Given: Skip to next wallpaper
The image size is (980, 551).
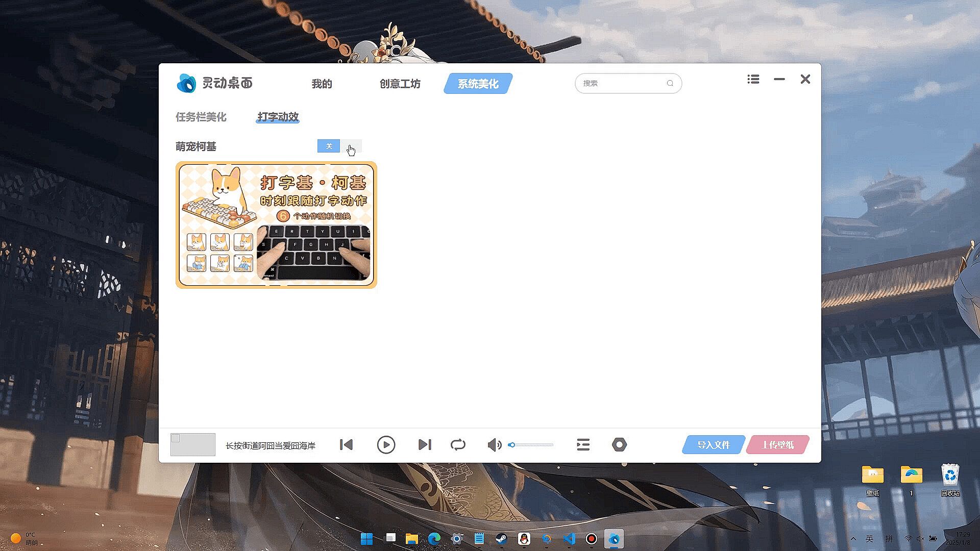Looking at the screenshot, I should point(425,445).
